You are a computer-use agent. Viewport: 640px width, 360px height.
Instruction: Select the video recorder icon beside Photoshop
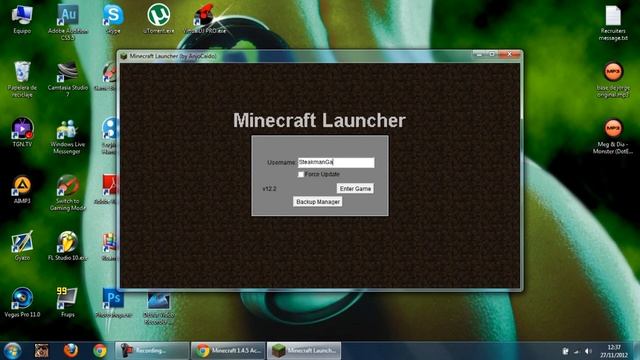point(159,307)
